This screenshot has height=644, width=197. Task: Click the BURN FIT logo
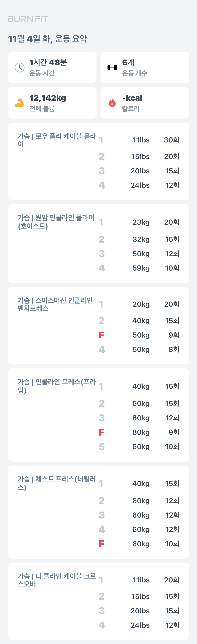27,19
